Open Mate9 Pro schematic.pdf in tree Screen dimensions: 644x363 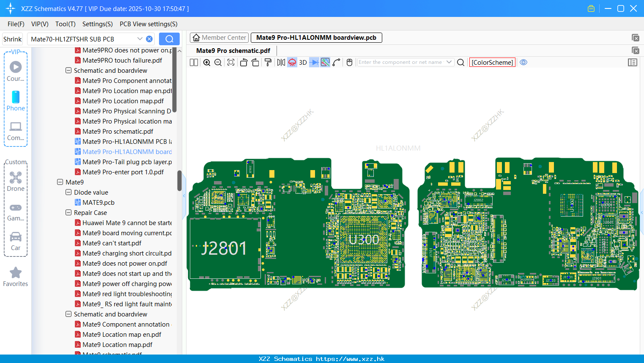tap(118, 132)
